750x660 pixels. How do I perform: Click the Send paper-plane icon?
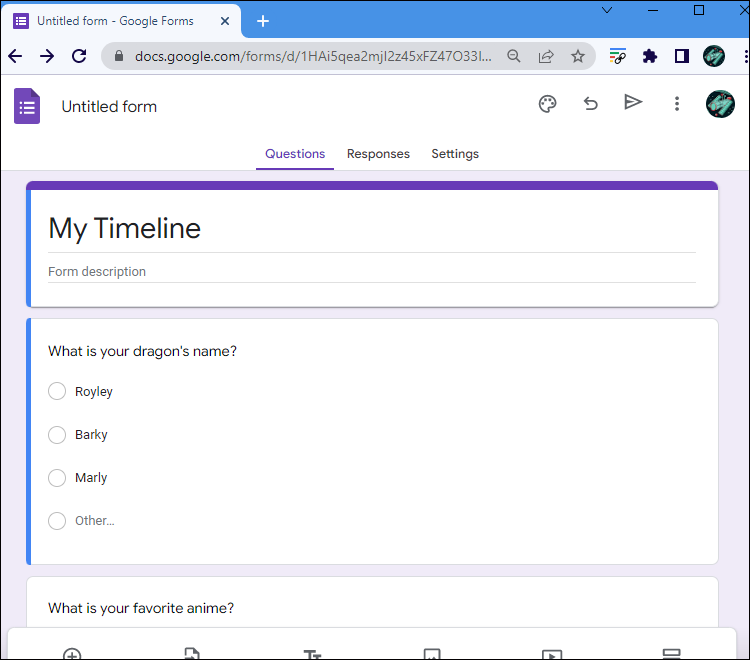[633, 102]
